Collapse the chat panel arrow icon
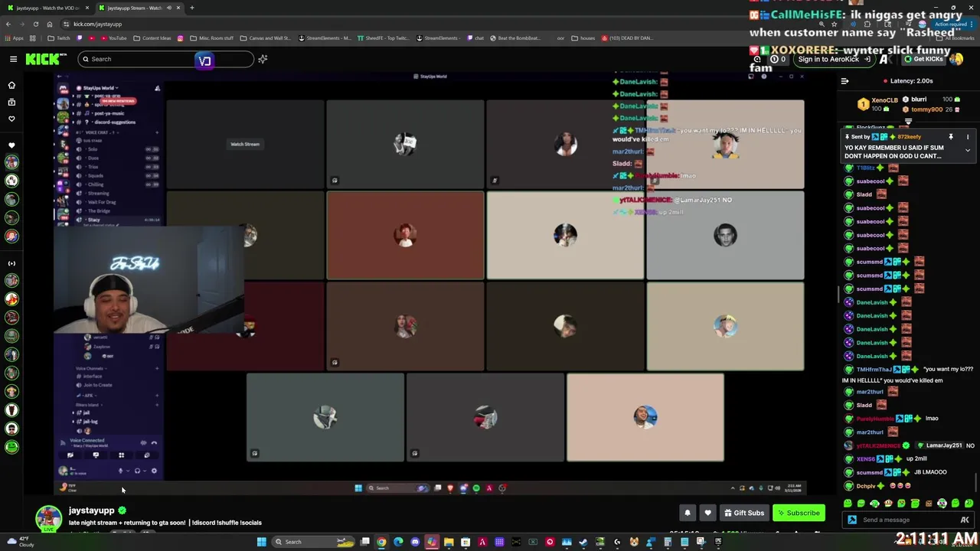Viewport: 980px width, 551px height. click(x=844, y=80)
